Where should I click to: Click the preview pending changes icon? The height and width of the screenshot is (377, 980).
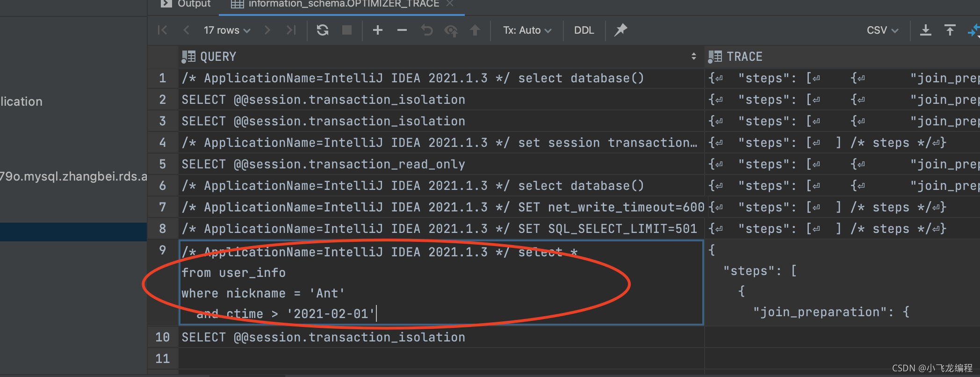pos(451,30)
